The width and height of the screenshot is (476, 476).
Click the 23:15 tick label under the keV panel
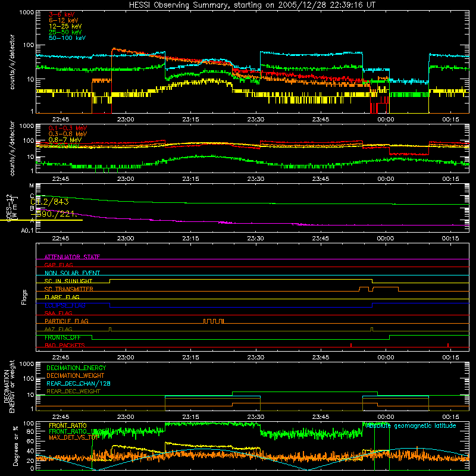[x=190, y=120]
